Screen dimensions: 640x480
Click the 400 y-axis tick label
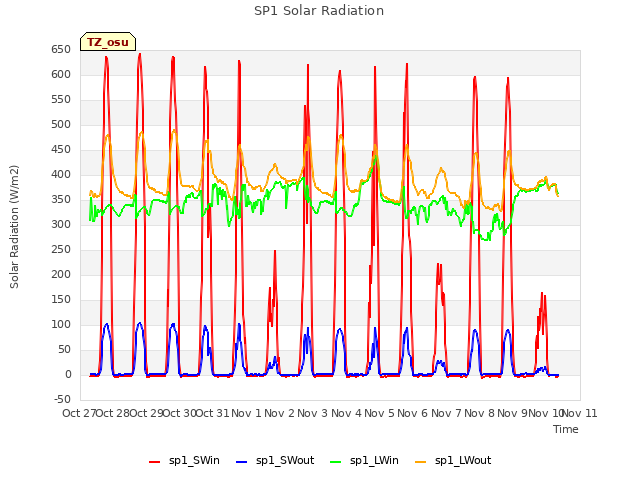point(61,175)
